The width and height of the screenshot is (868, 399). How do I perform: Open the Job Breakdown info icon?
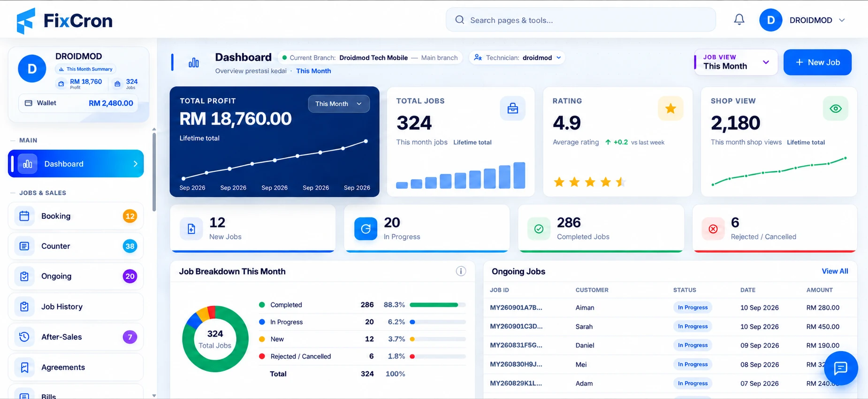(461, 271)
